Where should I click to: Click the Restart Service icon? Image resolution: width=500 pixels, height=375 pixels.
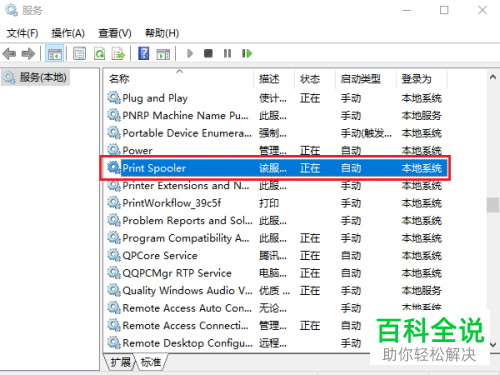click(x=247, y=53)
